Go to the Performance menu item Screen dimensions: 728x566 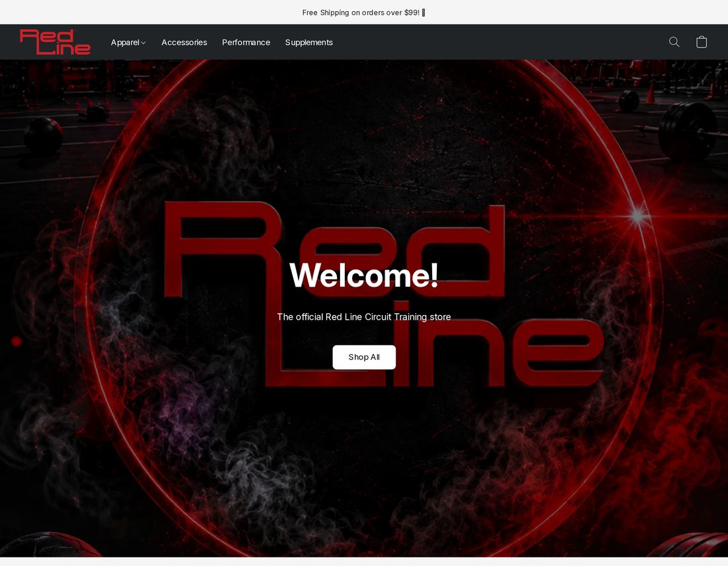point(246,42)
